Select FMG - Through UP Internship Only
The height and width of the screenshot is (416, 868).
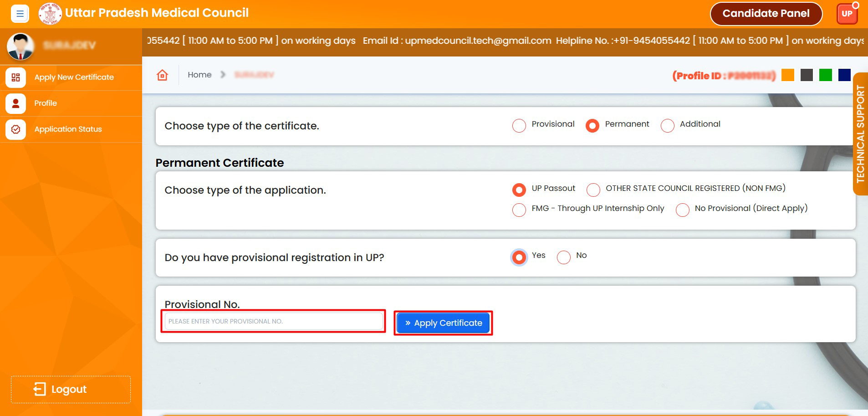pyautogui.click(x=519, y=210)
